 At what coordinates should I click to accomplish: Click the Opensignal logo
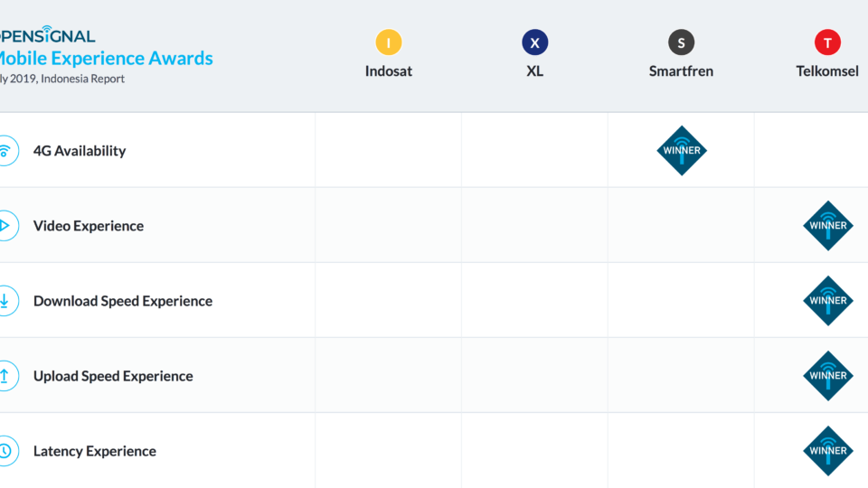click(x=47, y=35)
